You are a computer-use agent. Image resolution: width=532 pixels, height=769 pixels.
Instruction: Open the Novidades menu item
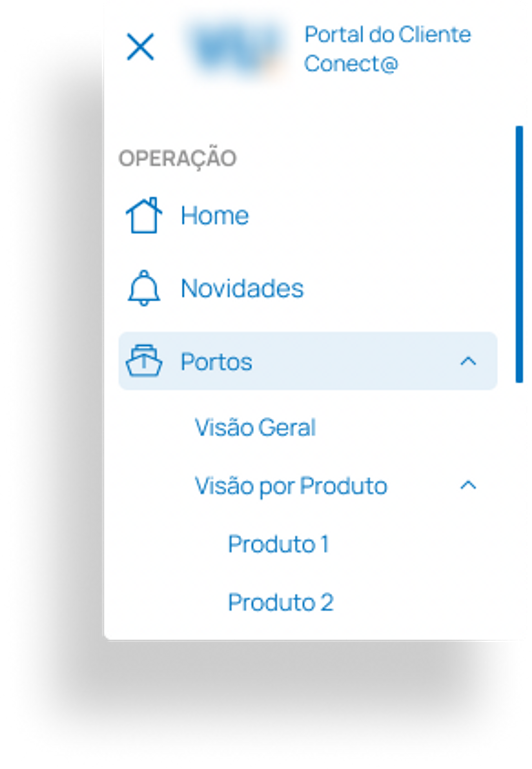point(242,288)
